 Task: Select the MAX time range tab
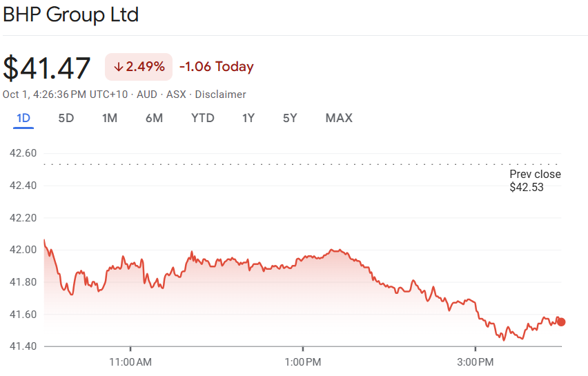[339, 118]
